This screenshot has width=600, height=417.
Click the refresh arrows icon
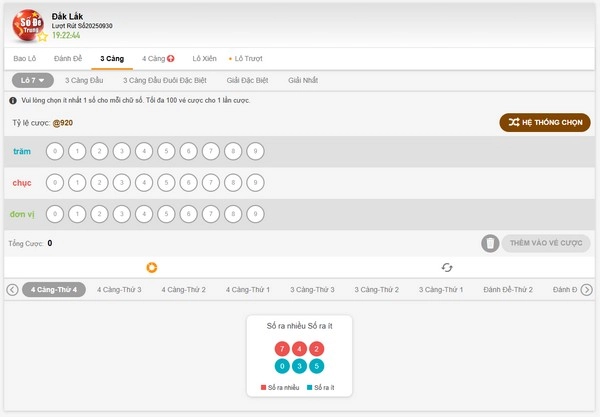[x=447, y=267]
